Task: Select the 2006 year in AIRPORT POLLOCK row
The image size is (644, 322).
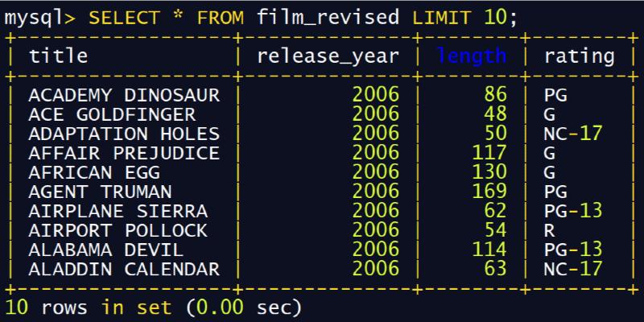Action: coord(376,230)
